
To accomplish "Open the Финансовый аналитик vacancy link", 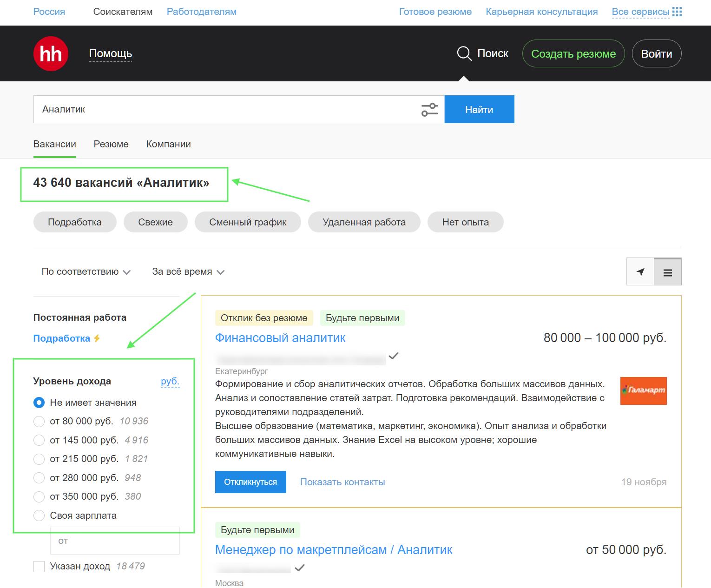I will pos(280,338).
